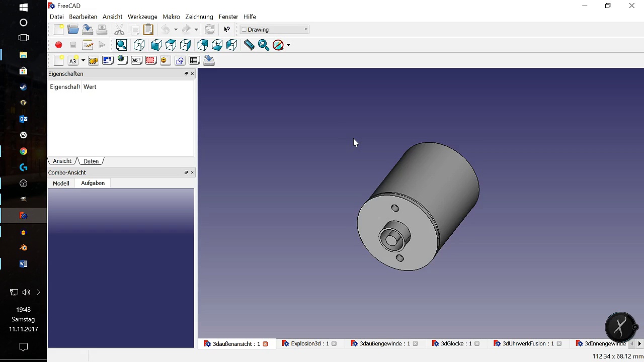Insert a red dashed clip rectangle
644x362 pixels.
pyautogui.click(x=150, y=61)
